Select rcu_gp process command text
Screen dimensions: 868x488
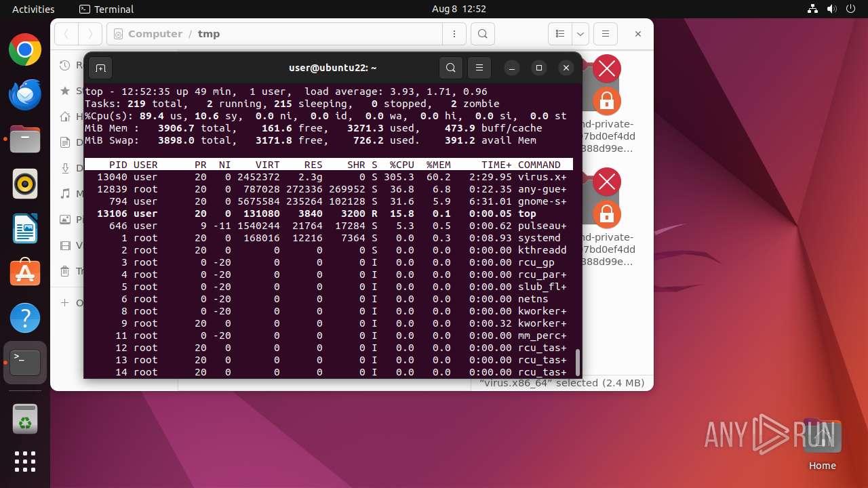[536, 262]
